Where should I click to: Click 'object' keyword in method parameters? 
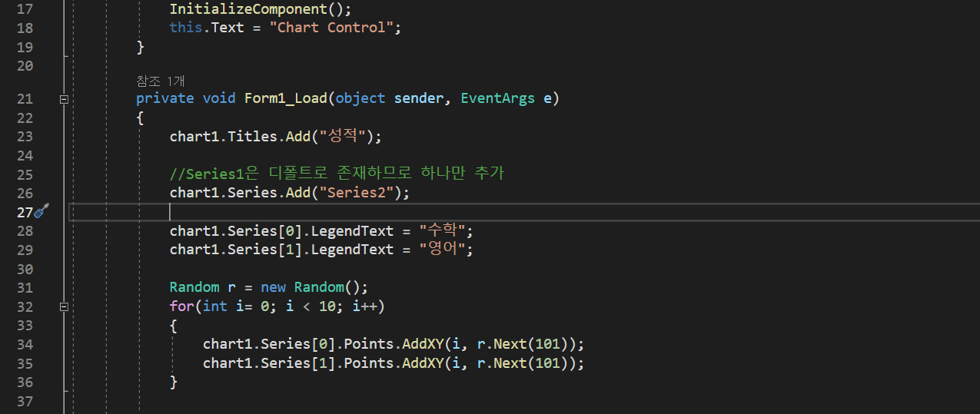click(360, 98)
